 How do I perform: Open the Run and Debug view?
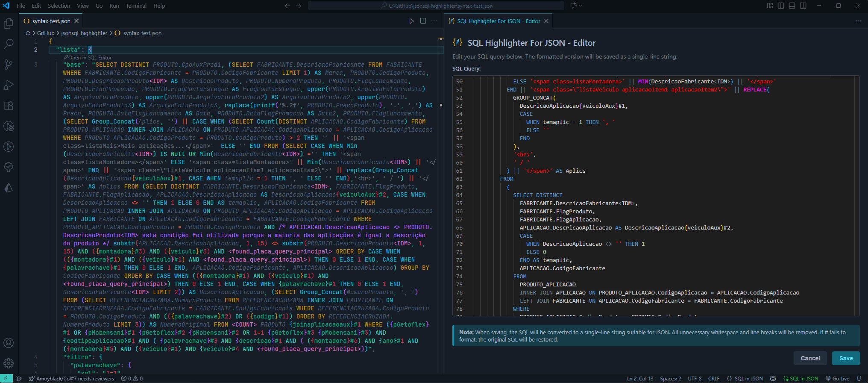9,85
